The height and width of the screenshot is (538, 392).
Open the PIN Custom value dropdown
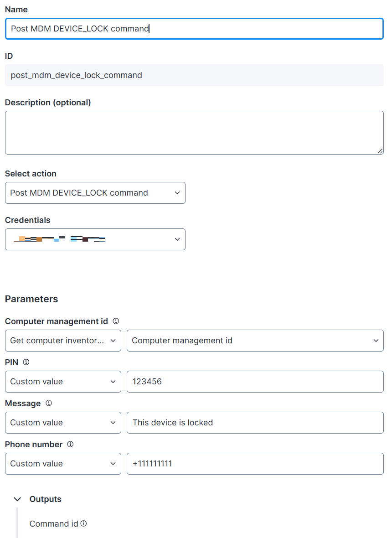tap(63, 382)
